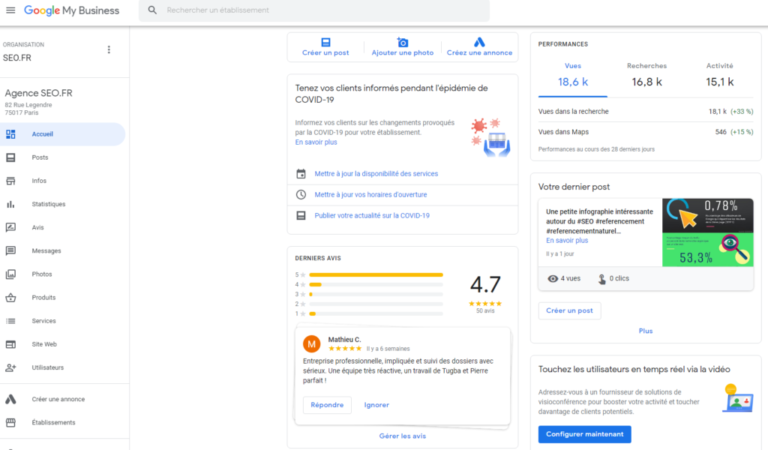Click the Créez une annonce Ads icon
The width and height of the screenshot is (768, 450).
pyautogui.click(x=480, y=42)
